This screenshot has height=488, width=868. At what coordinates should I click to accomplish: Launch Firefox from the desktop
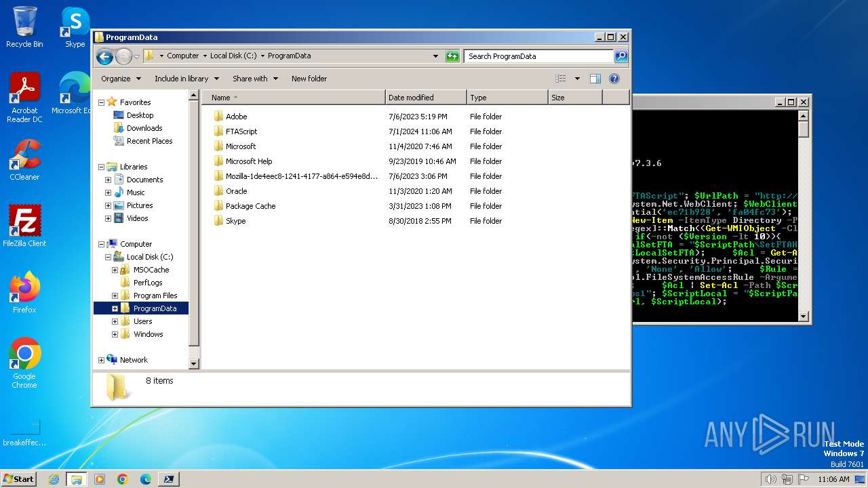24,292
